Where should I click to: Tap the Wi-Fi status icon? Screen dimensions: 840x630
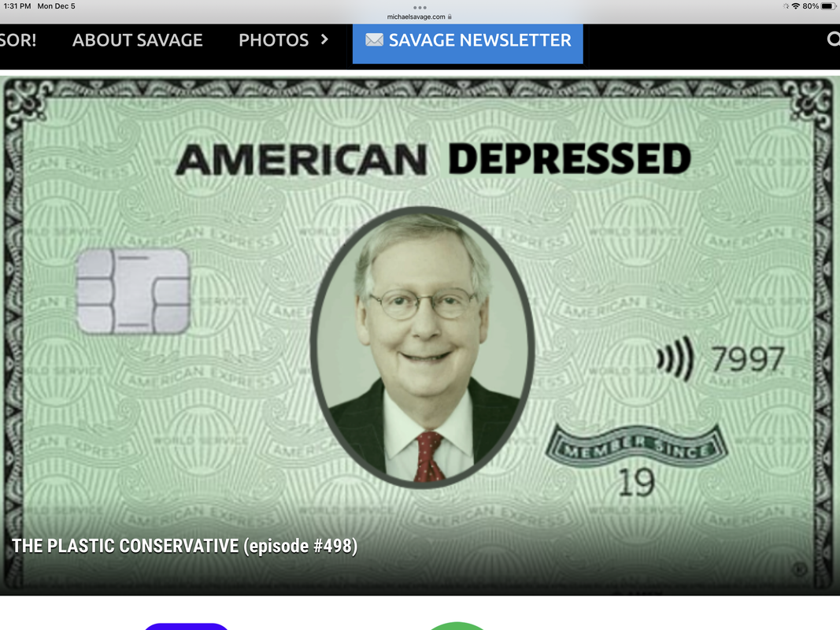796,6
